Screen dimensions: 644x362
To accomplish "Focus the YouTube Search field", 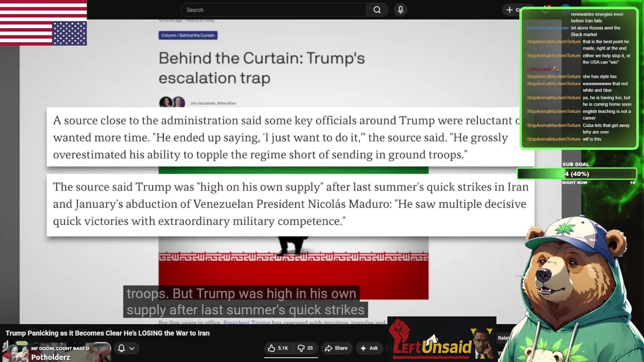I will [274, 10].
